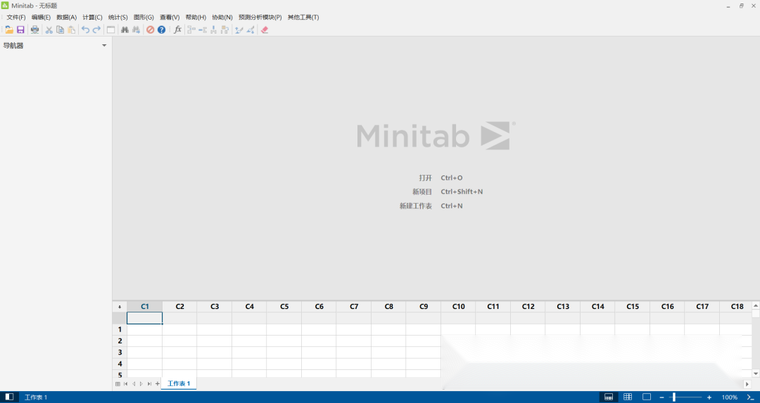Zoom out with the minus button
The height and width of the screenshot is (403, 760).
click(x=662, y=397)
